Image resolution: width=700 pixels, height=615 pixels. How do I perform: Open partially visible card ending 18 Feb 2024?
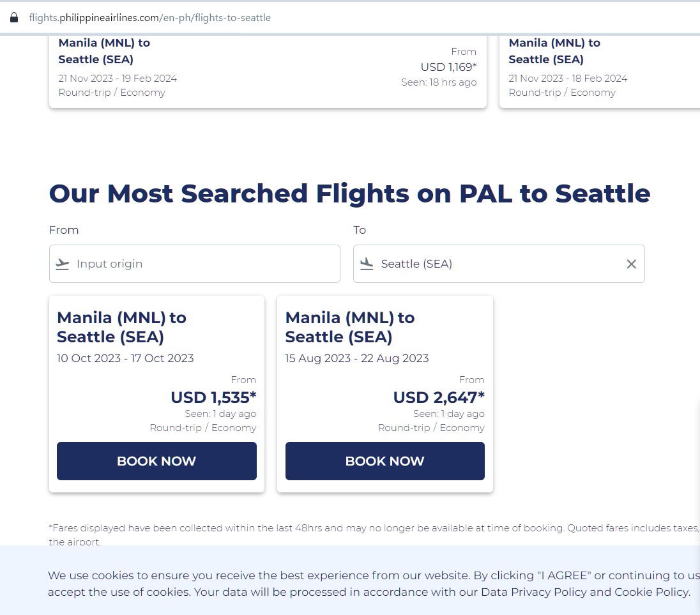568,79
